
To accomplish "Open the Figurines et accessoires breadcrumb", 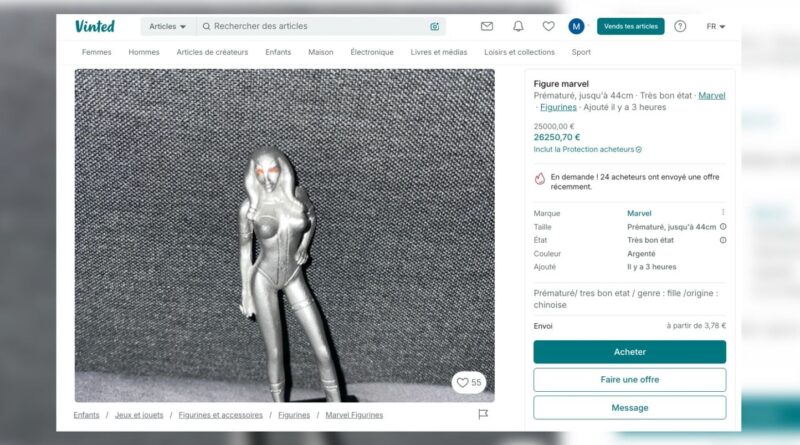I will (x=220, y=415).
